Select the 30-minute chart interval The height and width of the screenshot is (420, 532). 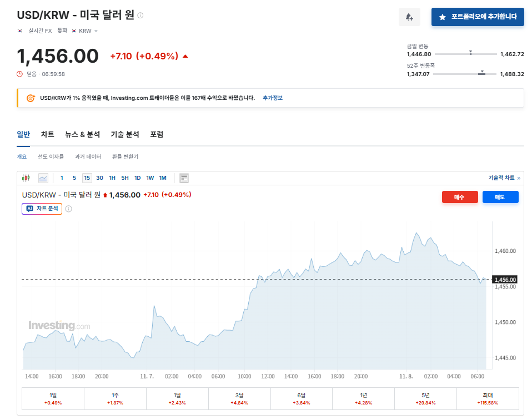(x=99, y=178)
